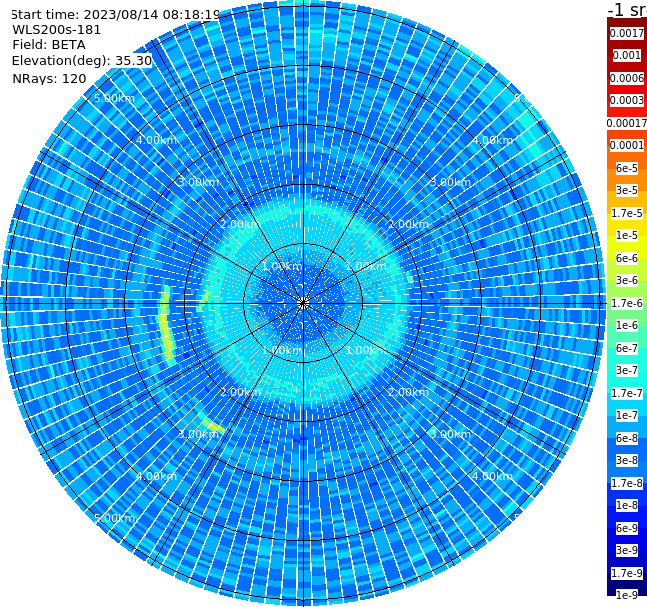Click the 0.001 colorbar label
This screenshot has width=647, height=607.
click(x=627, y=55)
